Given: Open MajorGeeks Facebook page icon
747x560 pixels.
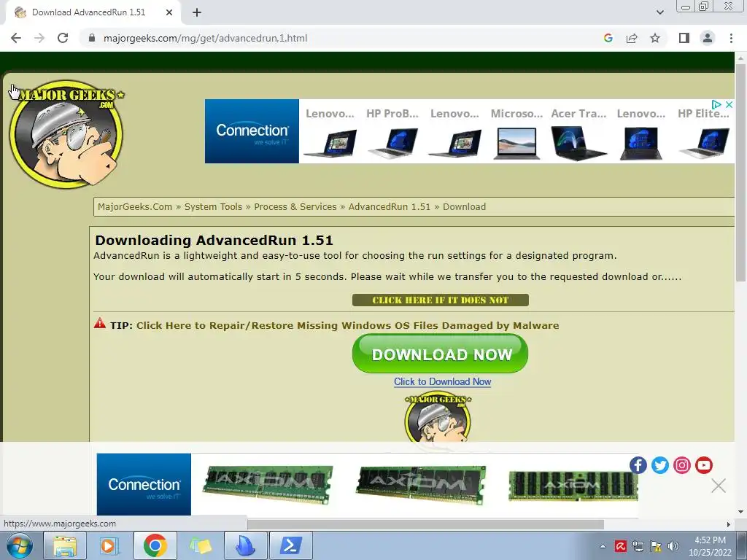Looking at the screenshot, I should pos(638,464).
